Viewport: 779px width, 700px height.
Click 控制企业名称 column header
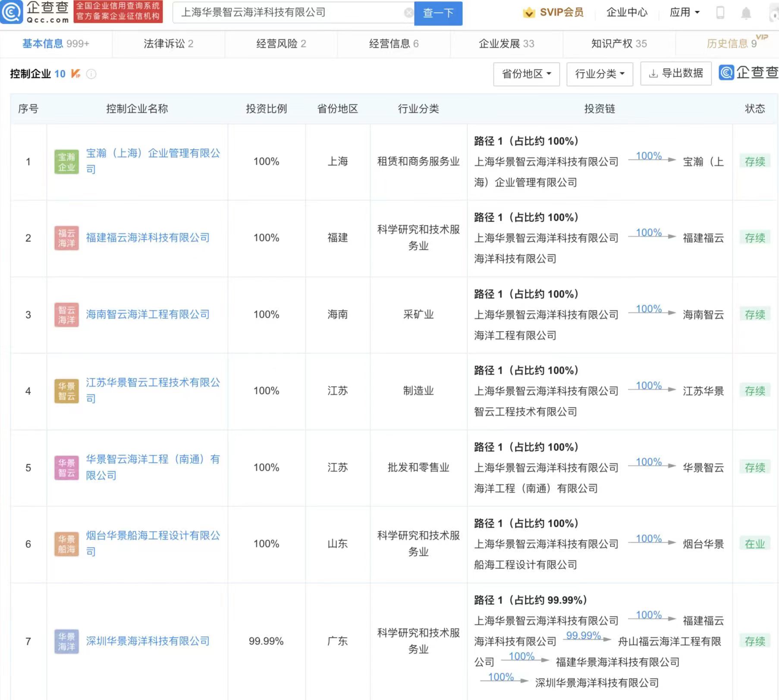(x=137, y=109)
